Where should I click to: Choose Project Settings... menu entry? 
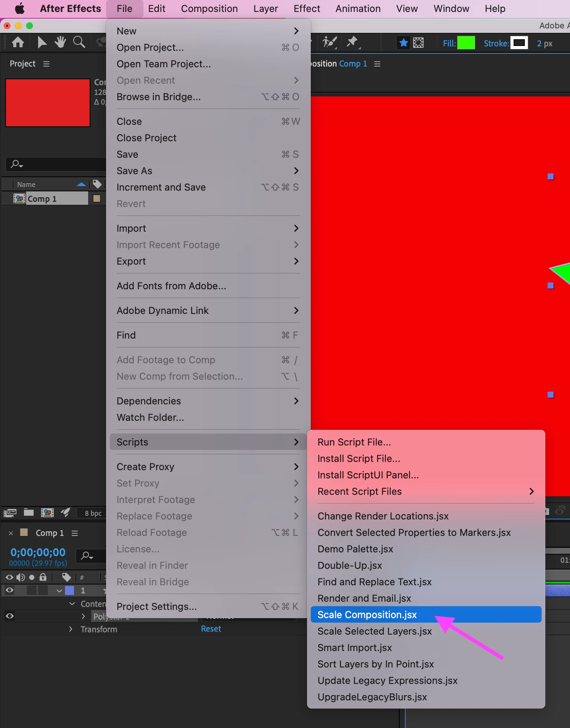point(208,607)
